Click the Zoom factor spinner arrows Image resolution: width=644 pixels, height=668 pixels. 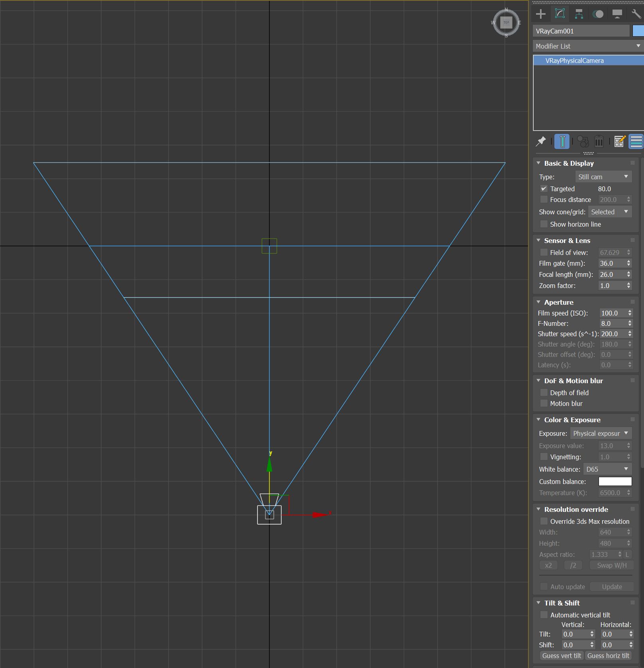629,286
